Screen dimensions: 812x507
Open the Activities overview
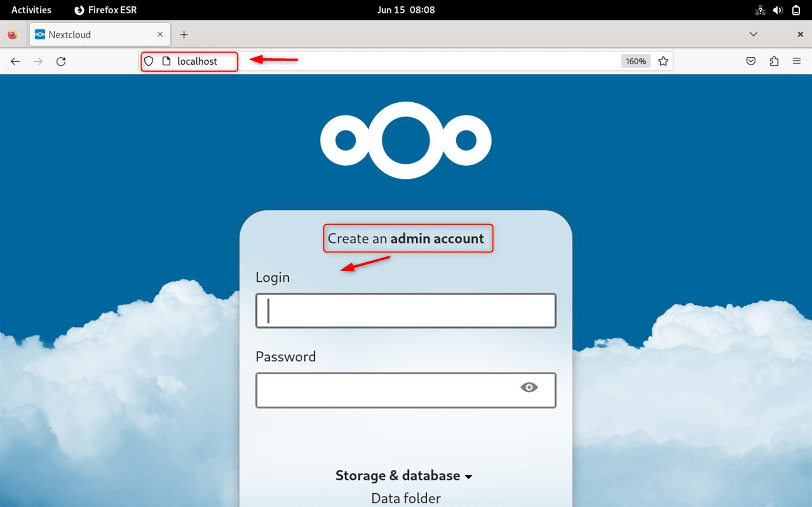31,10
